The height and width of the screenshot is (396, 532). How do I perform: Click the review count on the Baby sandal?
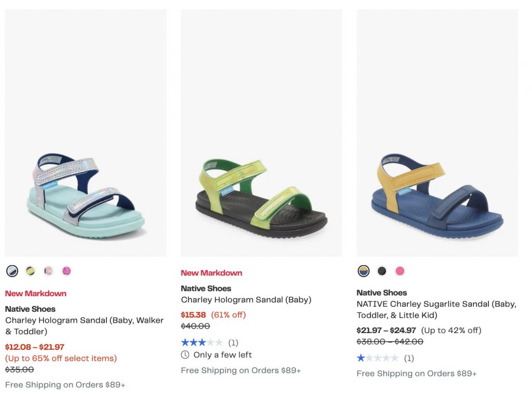click(x=233, y=342)
